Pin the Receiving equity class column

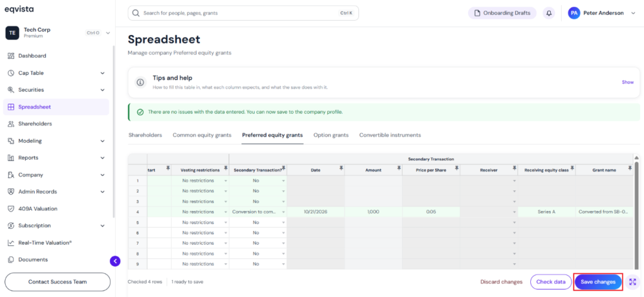point(572,168)
